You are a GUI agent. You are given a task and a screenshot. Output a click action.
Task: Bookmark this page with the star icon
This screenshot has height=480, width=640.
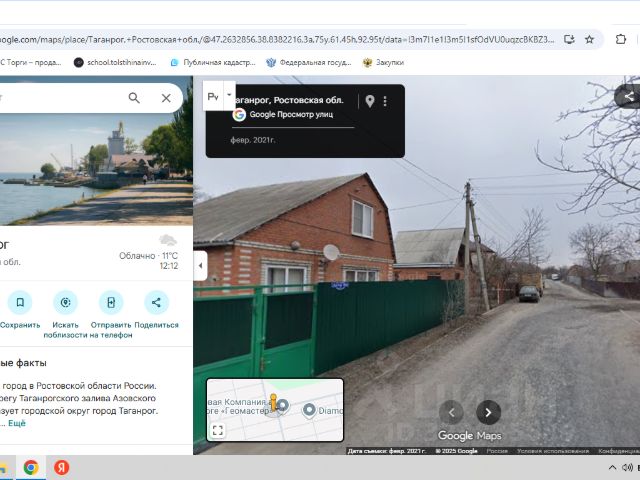(589, 40)
